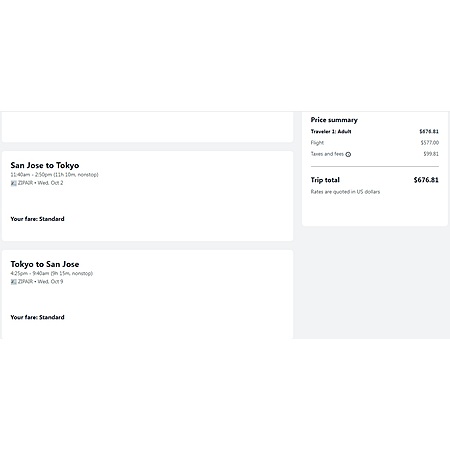Viewport: 450px width, 450px height.
Task: Click the $99.81 taxes amount
Action: tap(431, 154)
